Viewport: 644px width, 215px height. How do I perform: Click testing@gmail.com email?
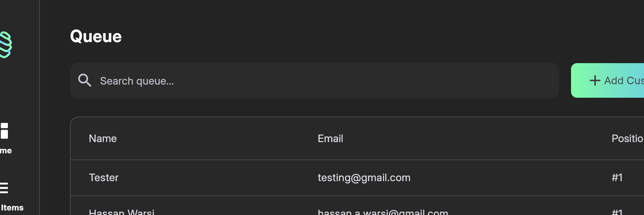tap(364, 178)
